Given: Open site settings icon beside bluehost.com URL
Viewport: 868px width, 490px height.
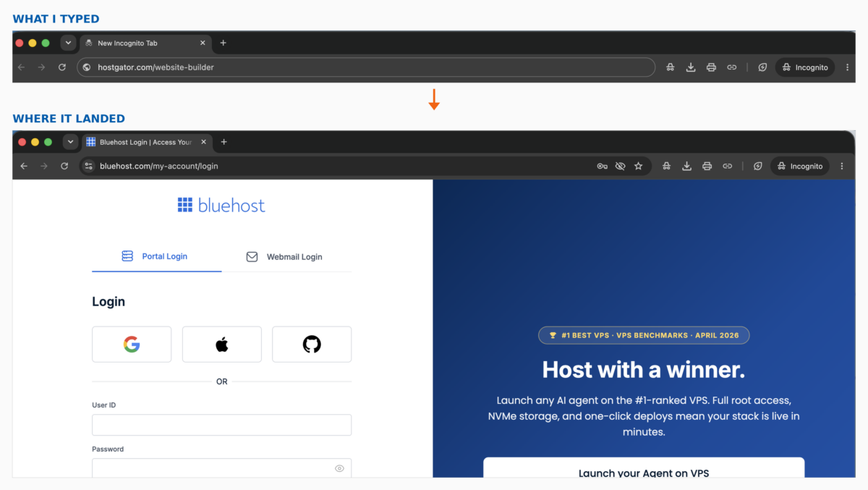Looking at the screenshot, I should coord(89,166).
